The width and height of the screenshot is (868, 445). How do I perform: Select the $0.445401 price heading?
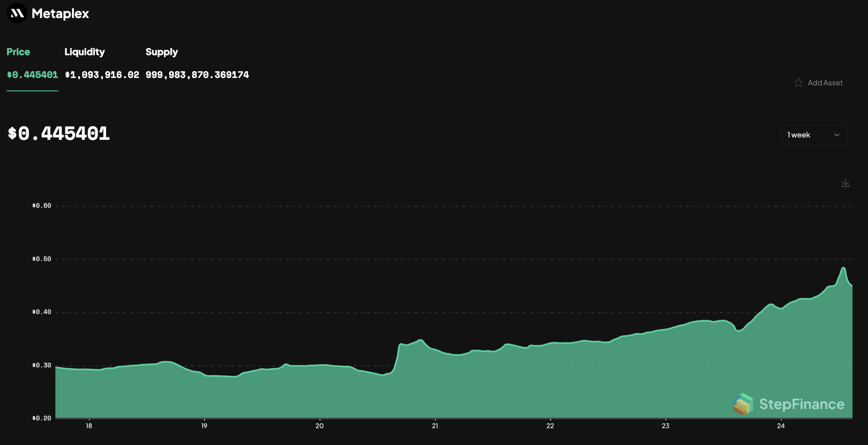59,134
